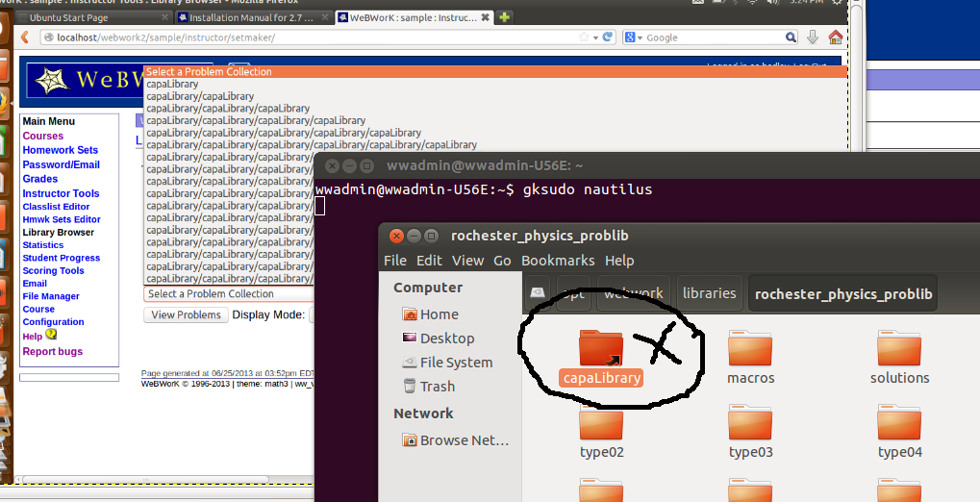Open the Homework Sets link
The height and width of the screenshot is (502, 980).
pos(61,150)
